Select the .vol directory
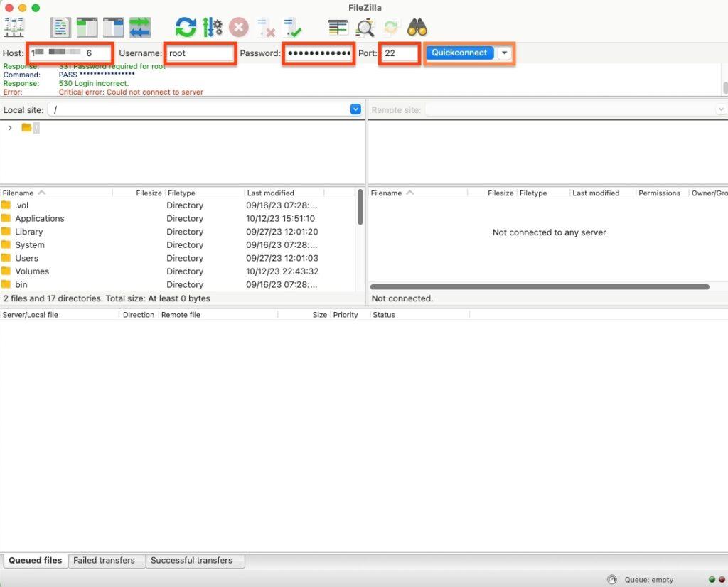Viewport: 728px width, 587px height. tap(177, 205)
